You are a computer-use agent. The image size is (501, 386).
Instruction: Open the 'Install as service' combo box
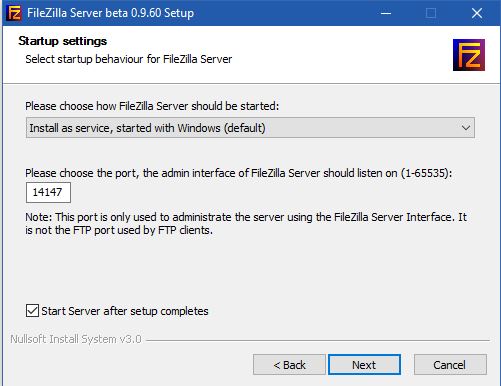(250, 128)
